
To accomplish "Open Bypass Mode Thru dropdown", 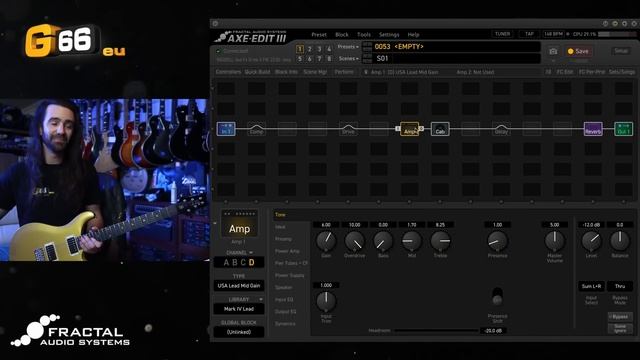I will (620, 286).
